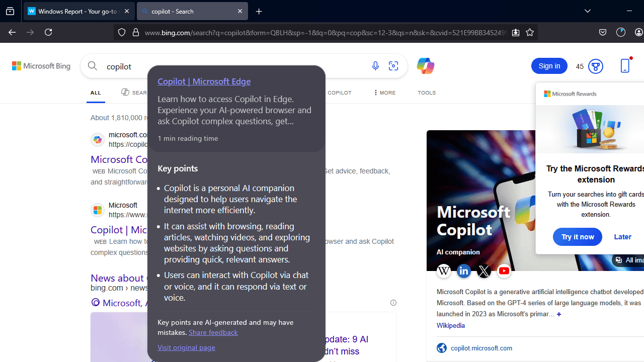
Task: Click the microphone voice search icon
Action: (375, 66)
